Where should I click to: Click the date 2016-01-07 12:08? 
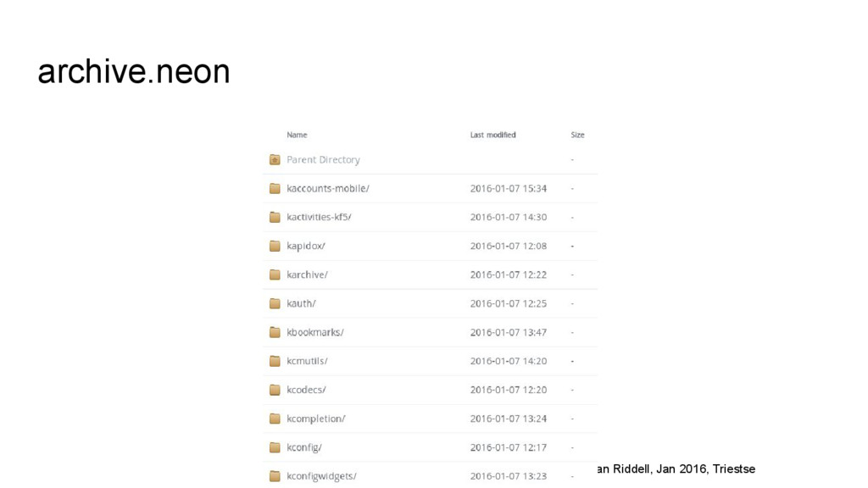509,247
